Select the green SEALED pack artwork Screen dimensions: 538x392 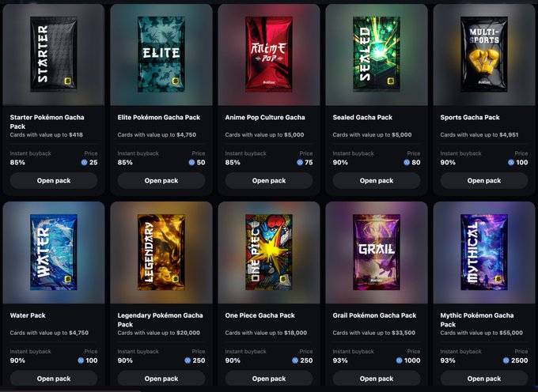(x=377, y=55)
